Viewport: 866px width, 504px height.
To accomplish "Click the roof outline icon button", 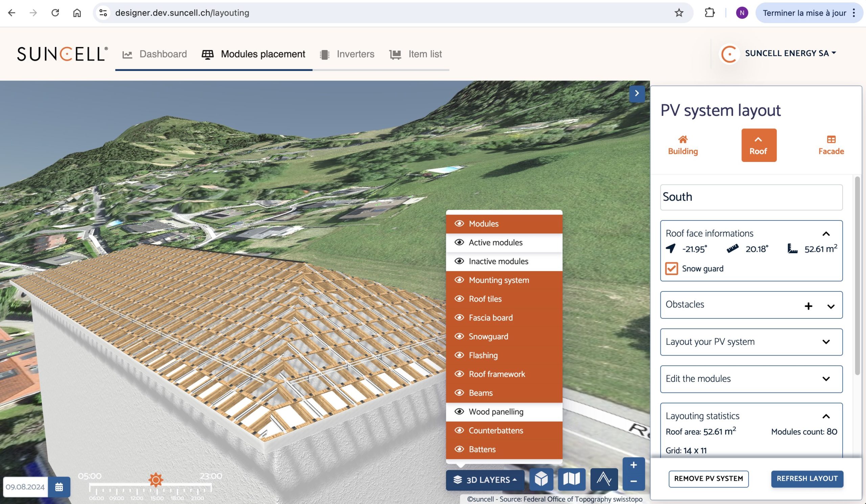I will click(604, 479).
